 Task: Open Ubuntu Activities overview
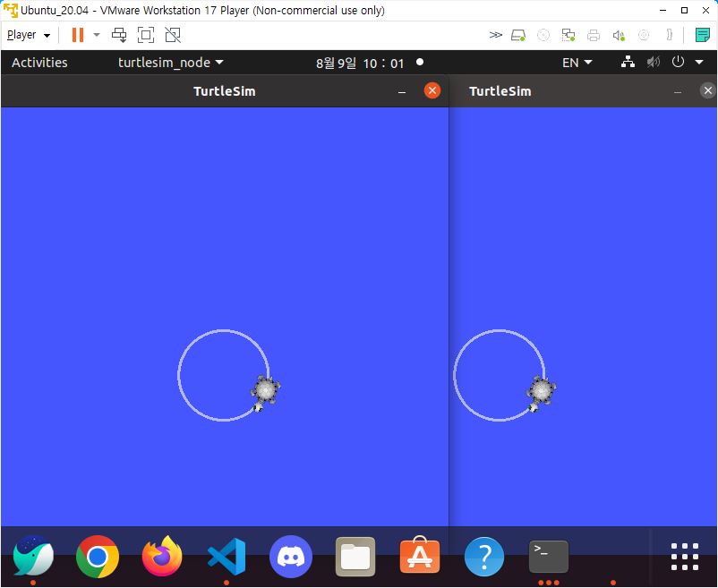(x=39, y=63)
